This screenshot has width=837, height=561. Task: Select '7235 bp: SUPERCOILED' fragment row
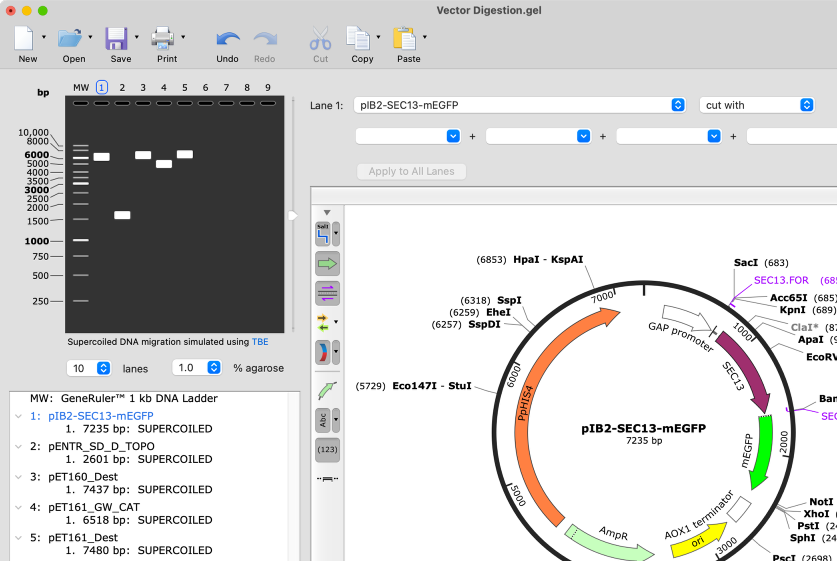click(x=139, y=429)
